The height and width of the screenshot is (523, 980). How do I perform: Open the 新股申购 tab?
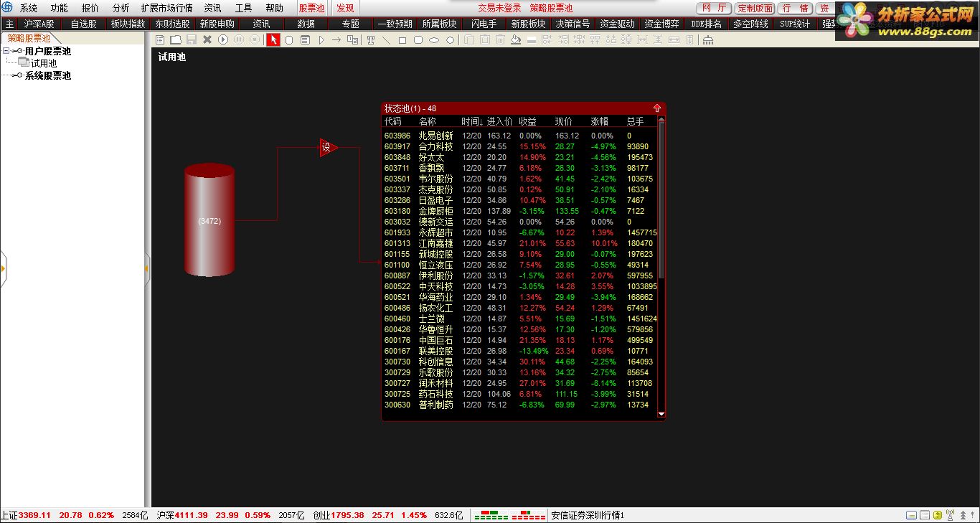[x=217, y=24]
